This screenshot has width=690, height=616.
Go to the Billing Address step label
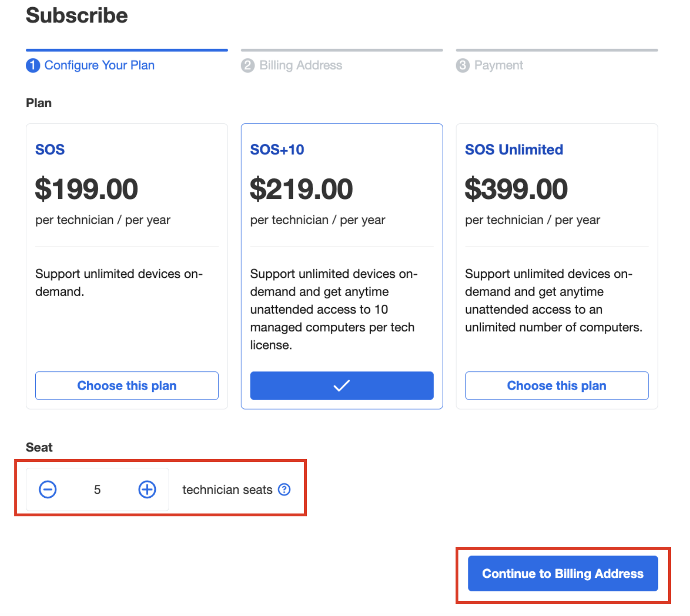tap(301, 65)
